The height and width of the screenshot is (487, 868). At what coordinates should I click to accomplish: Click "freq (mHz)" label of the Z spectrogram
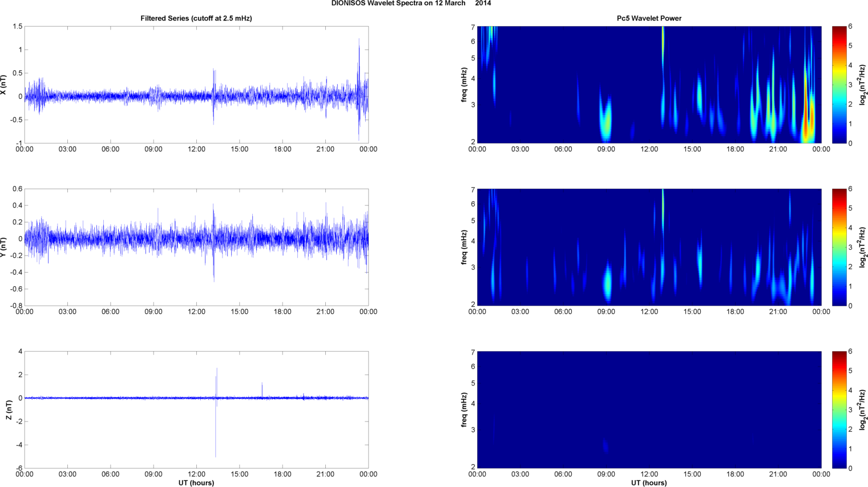coord(465,410)
